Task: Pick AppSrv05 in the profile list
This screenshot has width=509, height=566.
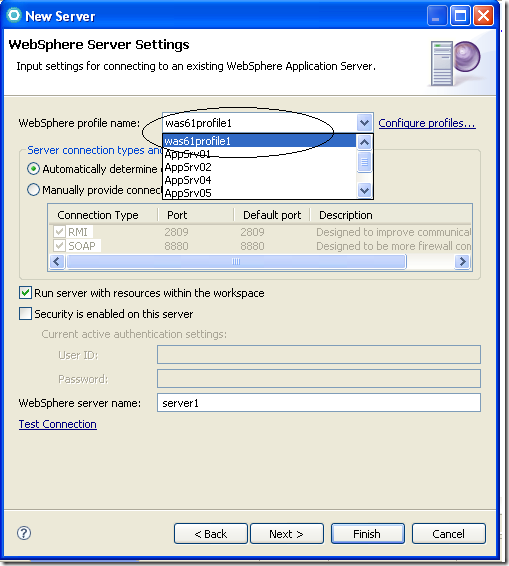Action: (259, 193)
